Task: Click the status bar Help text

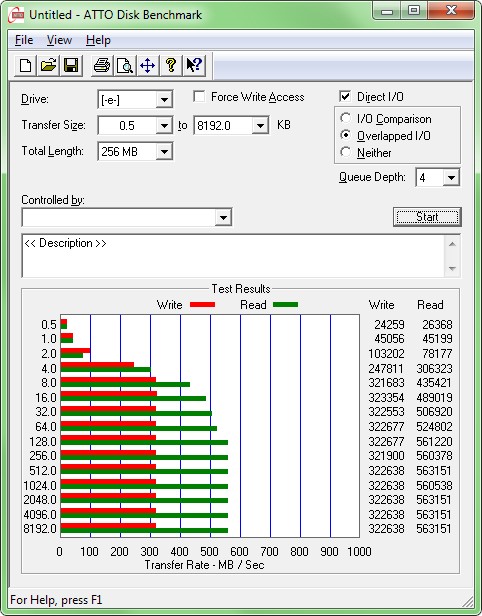Action: pyautogui.click(x=56, y=600)
